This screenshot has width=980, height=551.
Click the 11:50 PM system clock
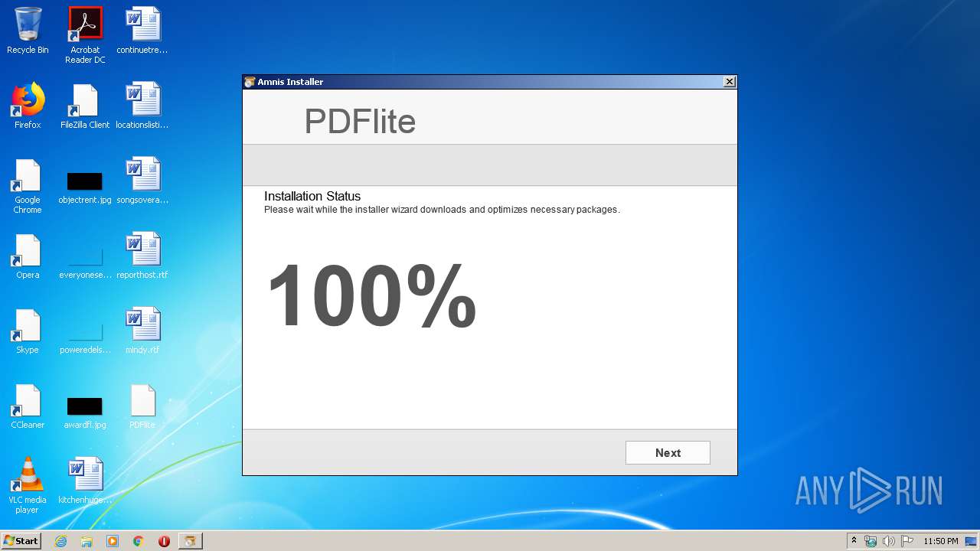[940, 541]
